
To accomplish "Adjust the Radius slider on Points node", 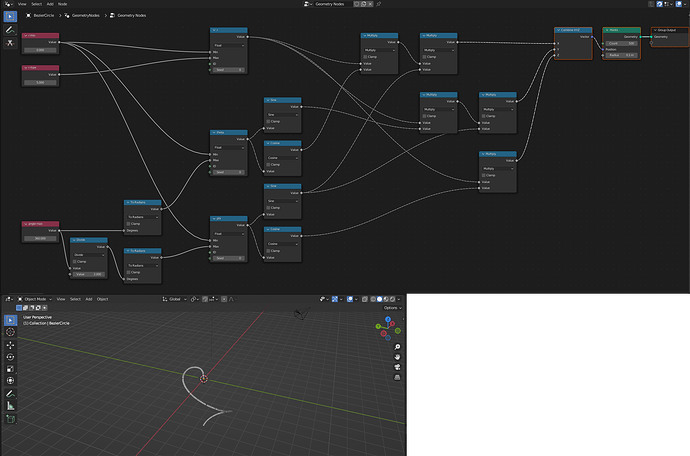I will 621,55.
